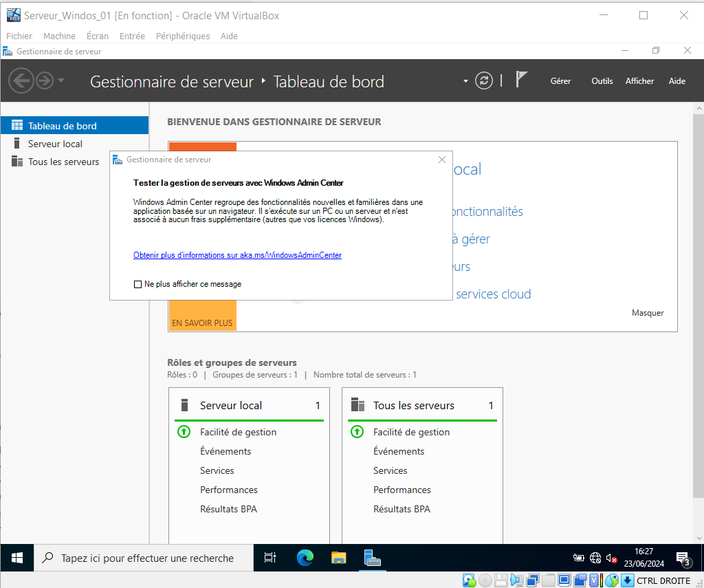Open File Explorer from the taskbar
This screenshot has width=704, height=588.
[338, 558]
